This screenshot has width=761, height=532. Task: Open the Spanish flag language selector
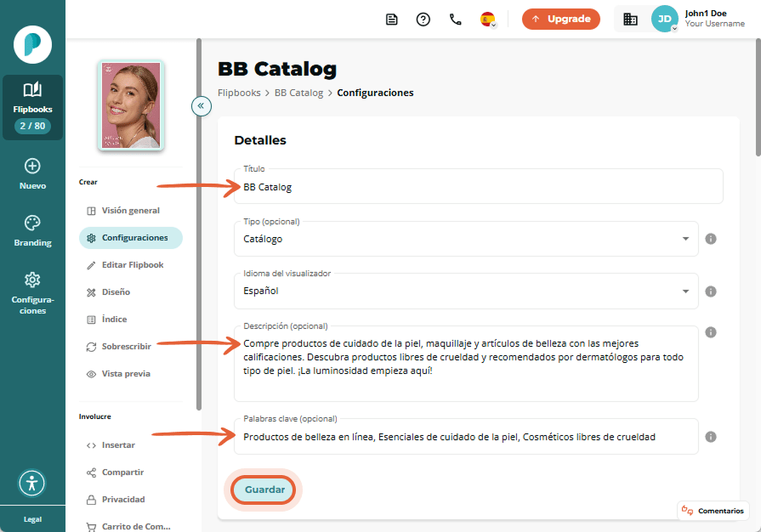[488, 20]
